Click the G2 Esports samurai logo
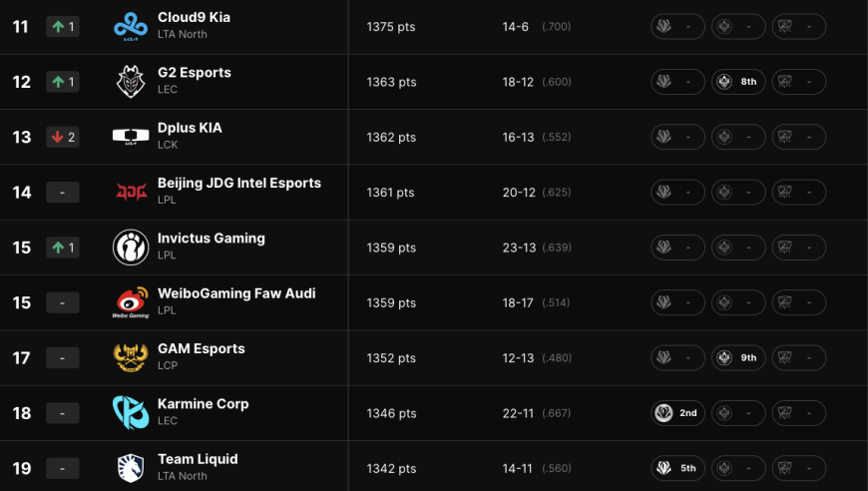The width and height of the screenshot is (868, 491). (131, 82)
